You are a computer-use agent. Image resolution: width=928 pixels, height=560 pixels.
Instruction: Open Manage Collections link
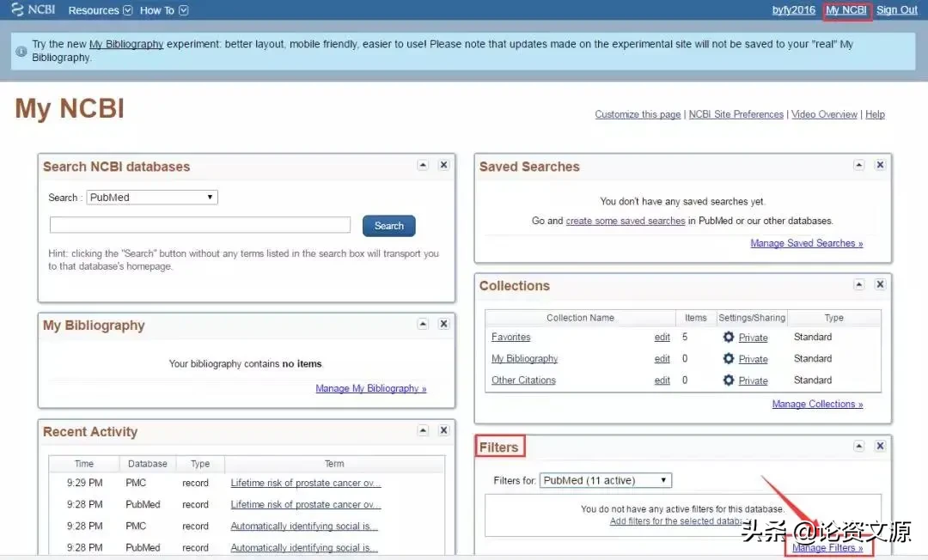[817, 404]
